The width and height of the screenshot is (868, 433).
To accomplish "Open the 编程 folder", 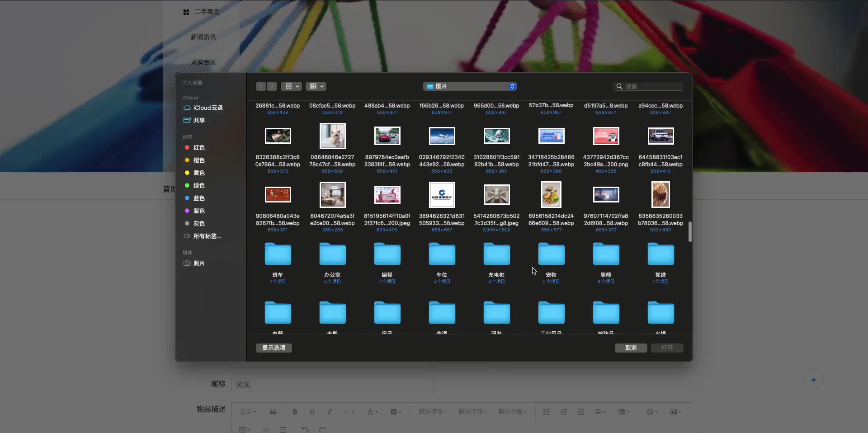I will click(x=387, y=255).
